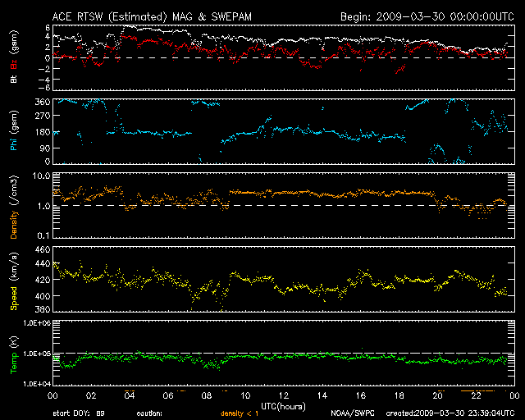This screenshot has width=525, height=420.
Task: Click hour label "18" on UTC axis
Action: pyautogui.click(x=399, y=395)
